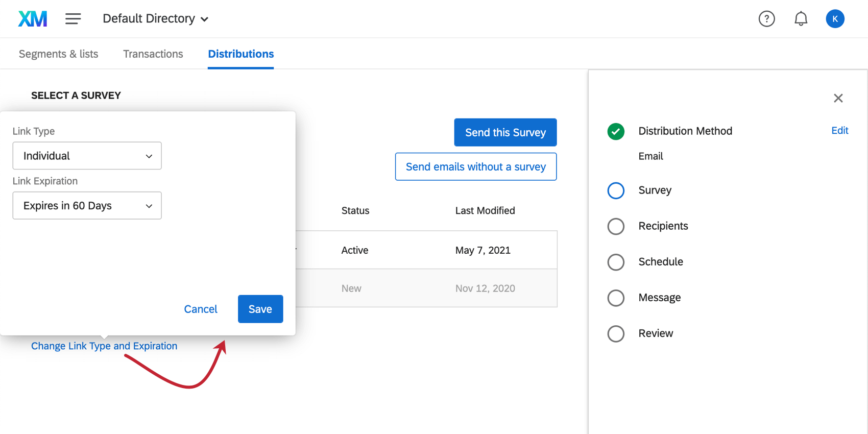Select the Message step circle
This screenshot has width=868, height=434.
(616, 298)
